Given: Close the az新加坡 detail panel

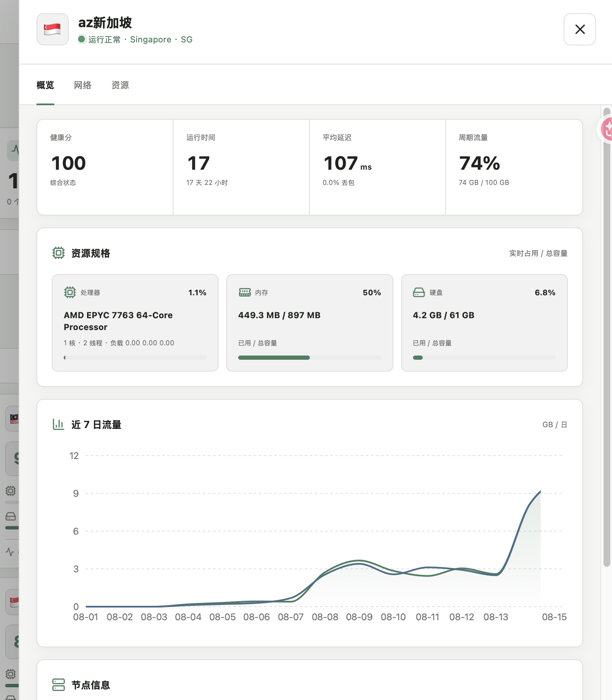Looking at the screenshot, I should [x=580, y=29].
